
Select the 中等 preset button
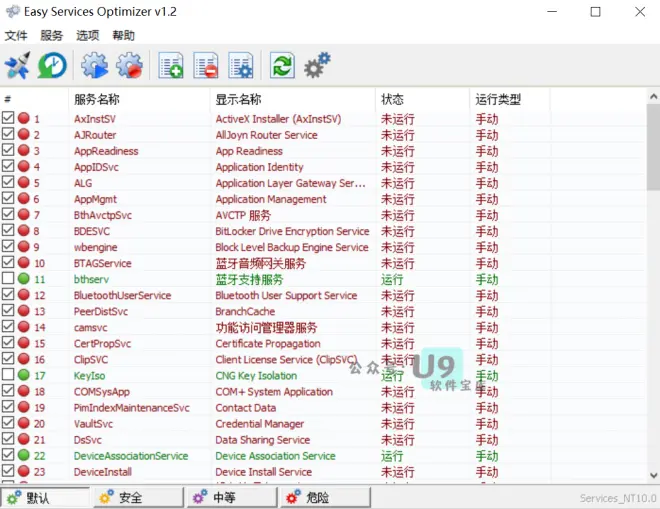click(x=232, y=498)
